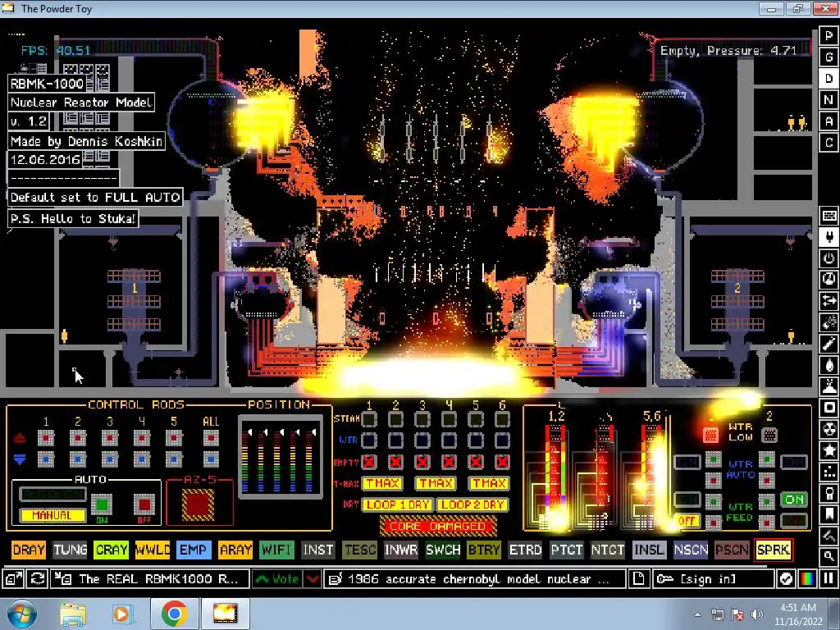
Task: Open the Walls category in the side menu
Action: coord(829,216)
